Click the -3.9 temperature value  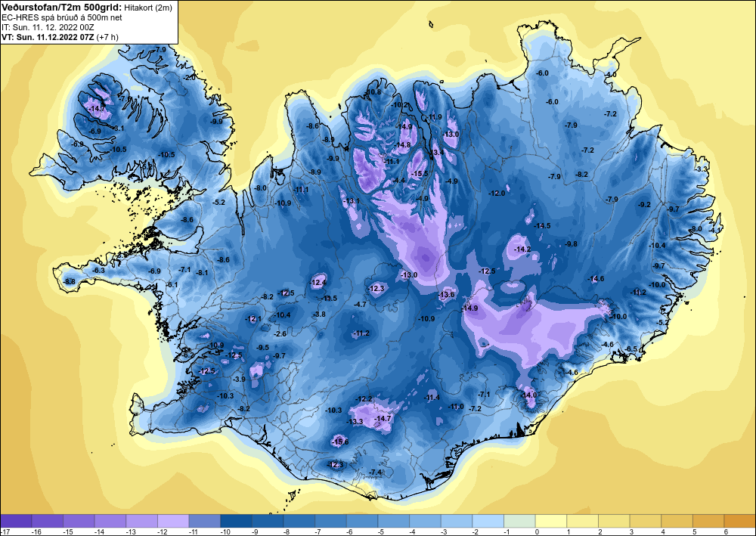pyautogui.click(x=239, y=380)
